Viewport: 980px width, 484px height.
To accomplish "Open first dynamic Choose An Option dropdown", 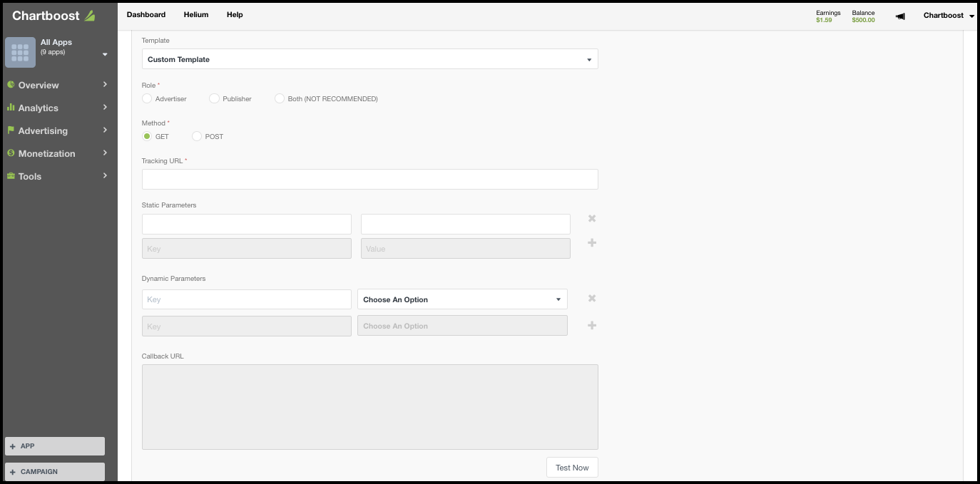I will [x=462, y=299].
